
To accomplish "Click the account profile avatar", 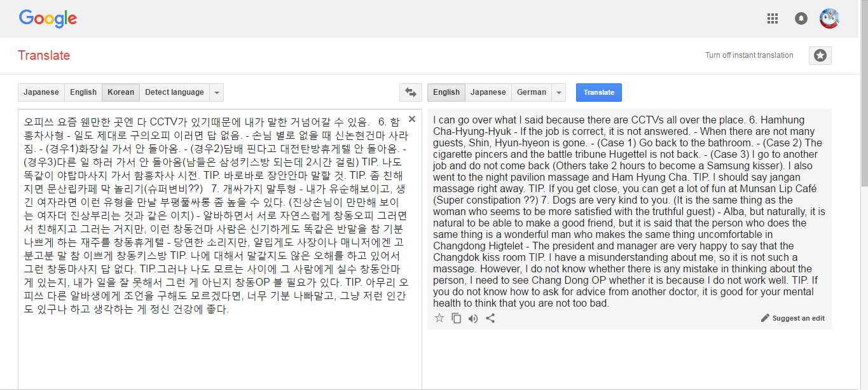I will coord(829,18).
